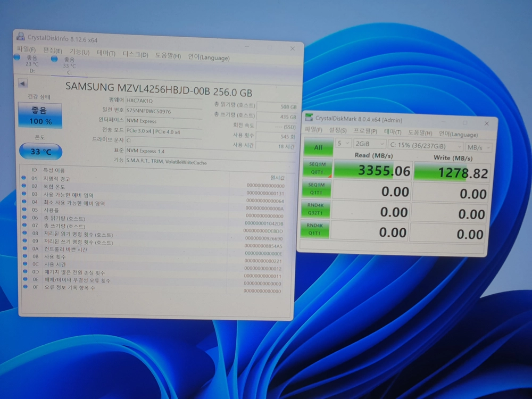Open the 도움말(H) menu in CrystalDiskInfo
The width and height of the screenshot is (532, 399).
(168, 56)
